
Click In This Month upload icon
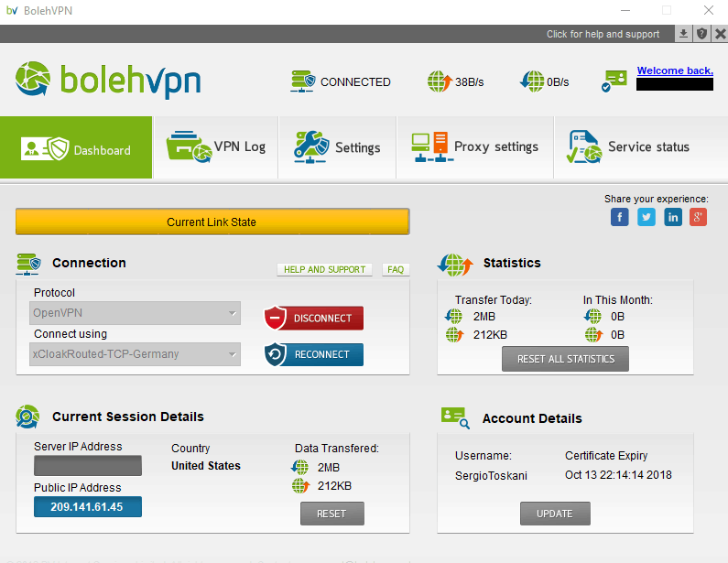point(593,334)
